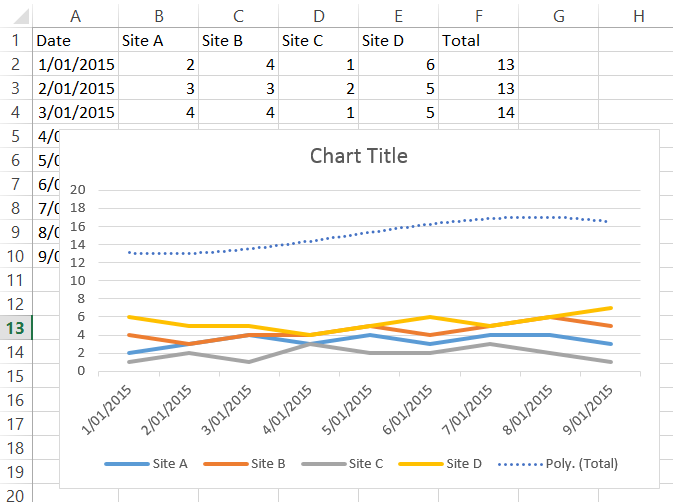Click Site C value 2 in row 3
Image resolution: width=673 pixels, height=502 pixels.
coord(318,88)
